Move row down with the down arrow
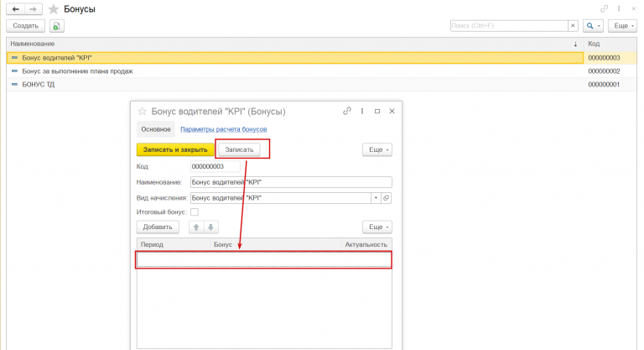The height and width of the screenshot is (350, 644). tap(210, 227)
